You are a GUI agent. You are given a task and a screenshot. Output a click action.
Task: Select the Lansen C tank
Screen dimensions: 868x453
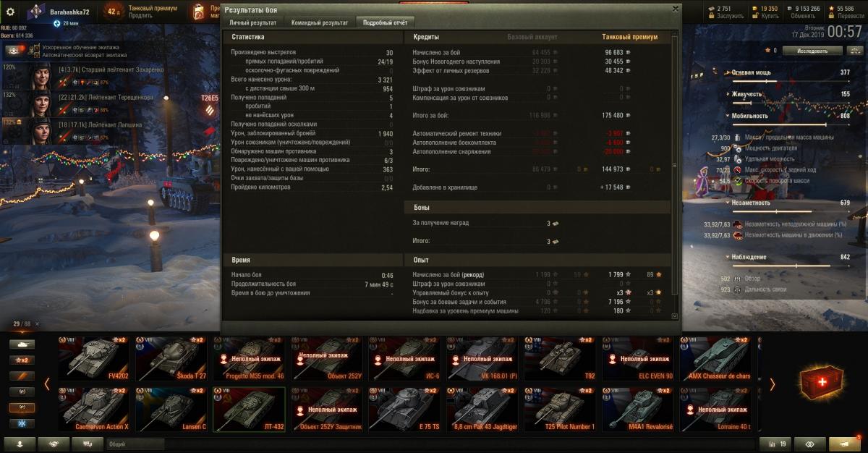(172, 410)
